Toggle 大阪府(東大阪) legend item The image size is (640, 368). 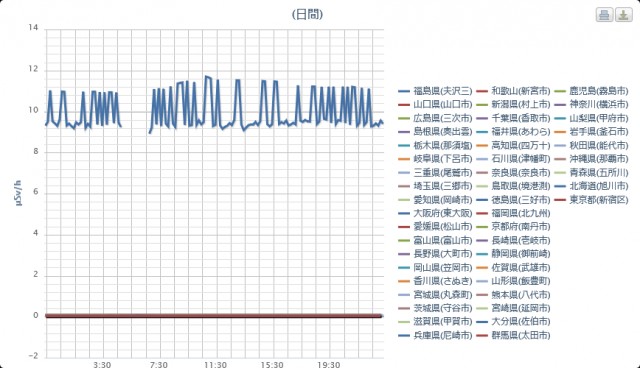pyautogui.click(x=435, y=213)
